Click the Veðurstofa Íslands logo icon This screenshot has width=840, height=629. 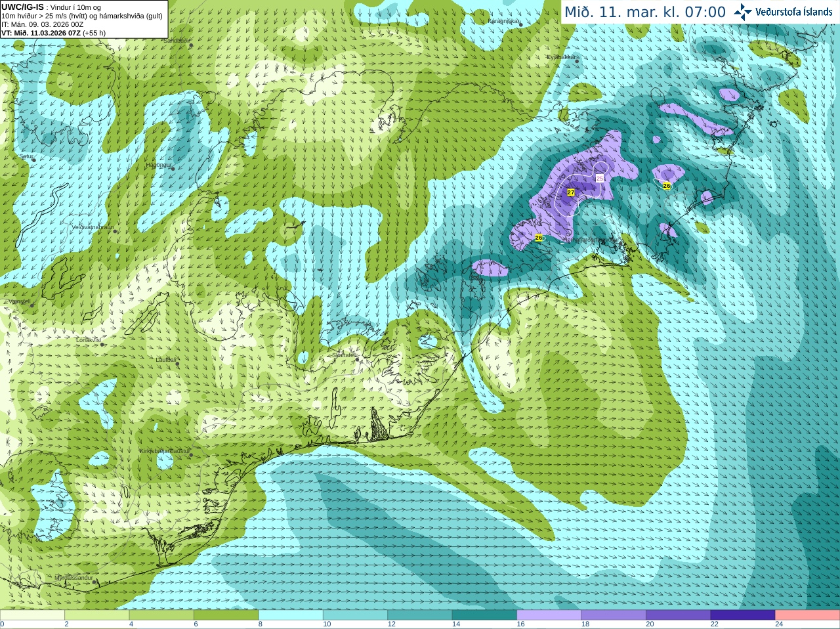point(743,12)
